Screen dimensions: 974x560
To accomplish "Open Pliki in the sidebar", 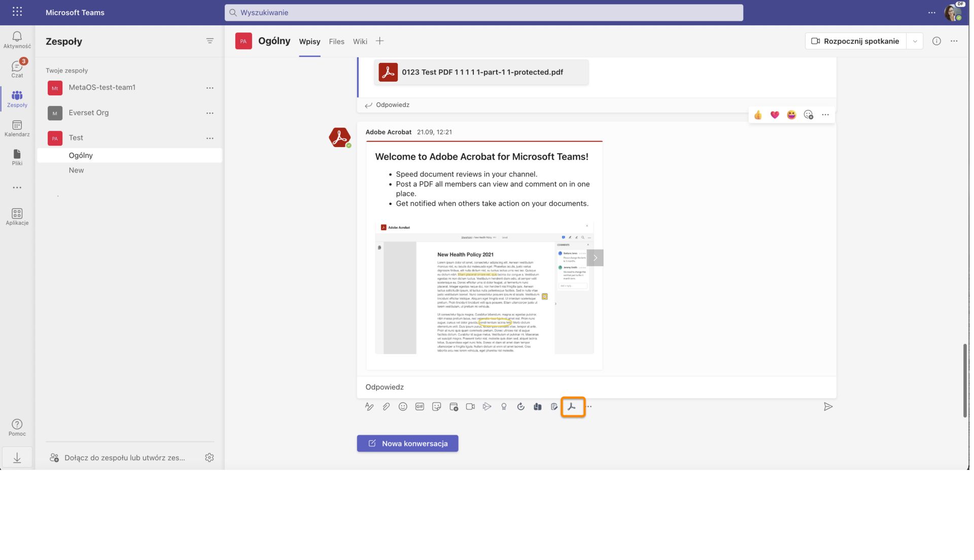I will point(17,158).
